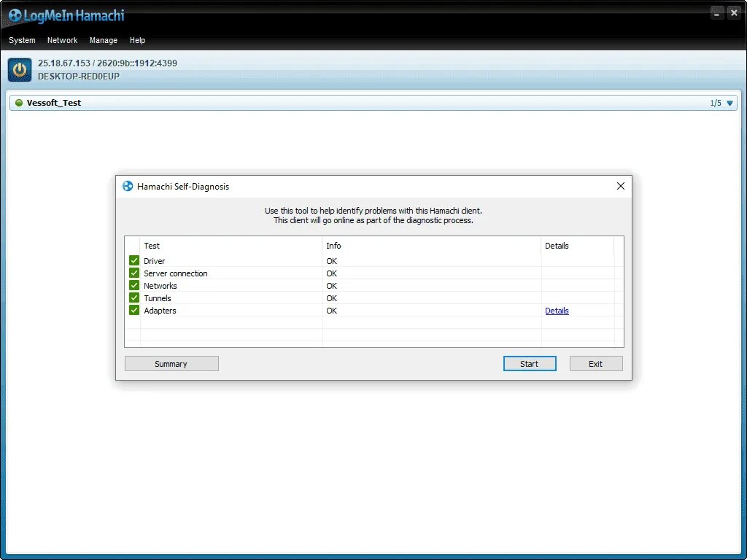Click the OK result for Networks
This screenshot has width=747, height=560.
coord(332,286)
